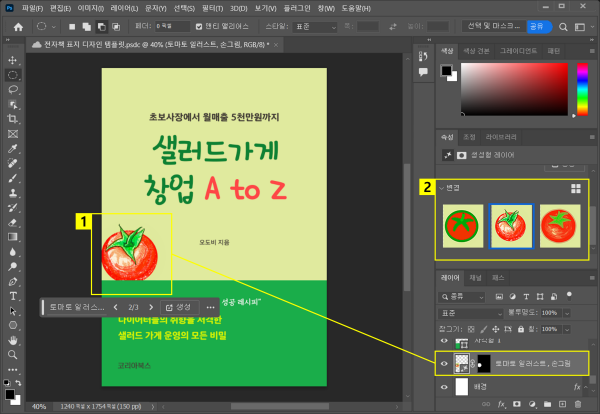Switch to the 그레이디언트 tab
This screenshot has height=414, width=600.
[519, 49]
